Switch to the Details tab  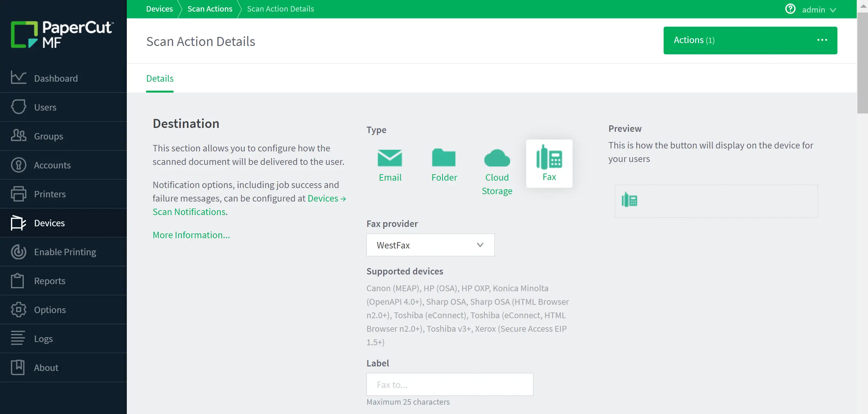click(160, 78)
